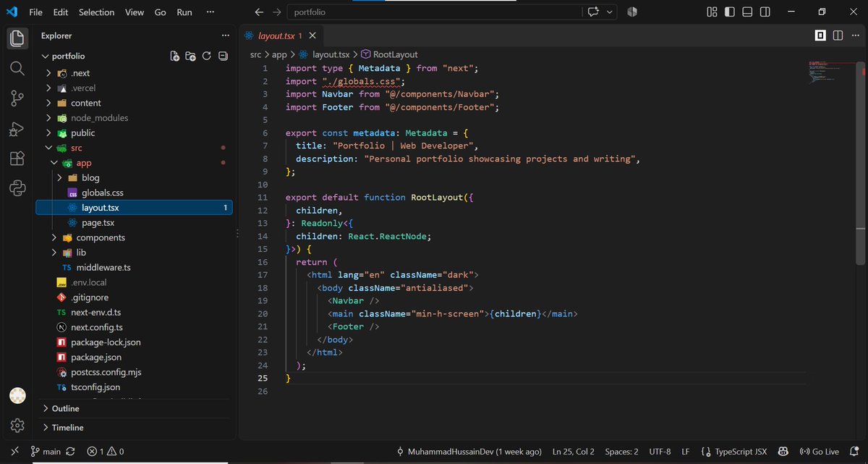868x464 pixels.
Task: Click the main branch in status bar
Action: tap(46, 451)
